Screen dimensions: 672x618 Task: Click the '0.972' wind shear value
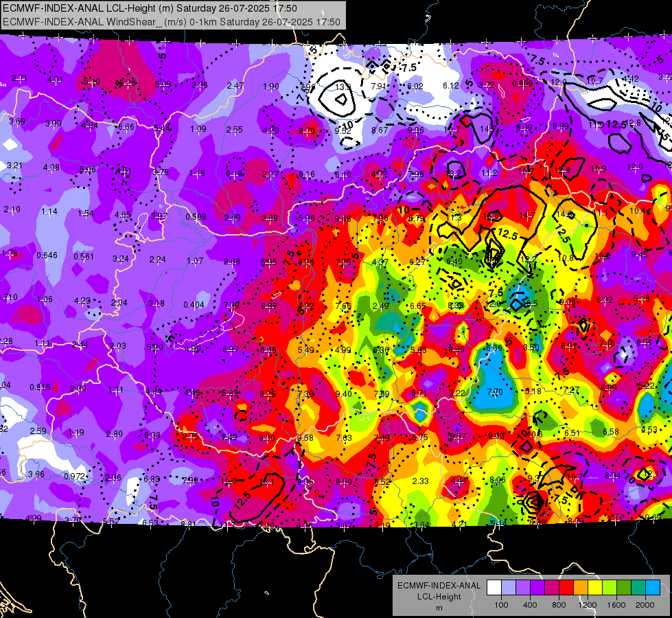(x=74, y=476)
